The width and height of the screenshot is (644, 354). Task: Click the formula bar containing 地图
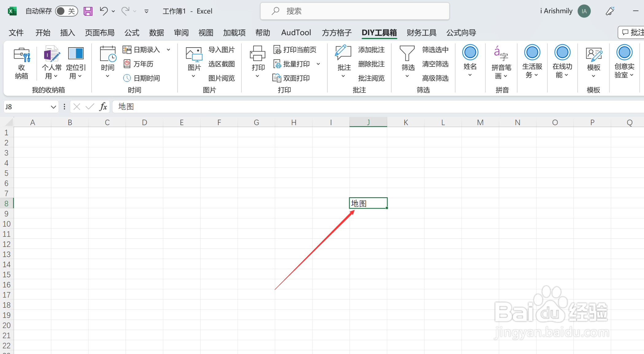[x=378, y=107]
